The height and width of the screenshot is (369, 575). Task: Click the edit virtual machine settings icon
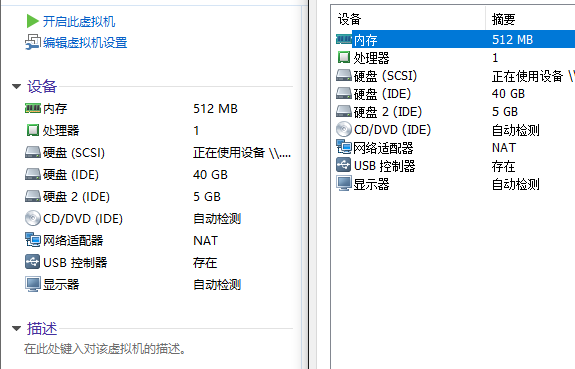[x=33, y=42]
